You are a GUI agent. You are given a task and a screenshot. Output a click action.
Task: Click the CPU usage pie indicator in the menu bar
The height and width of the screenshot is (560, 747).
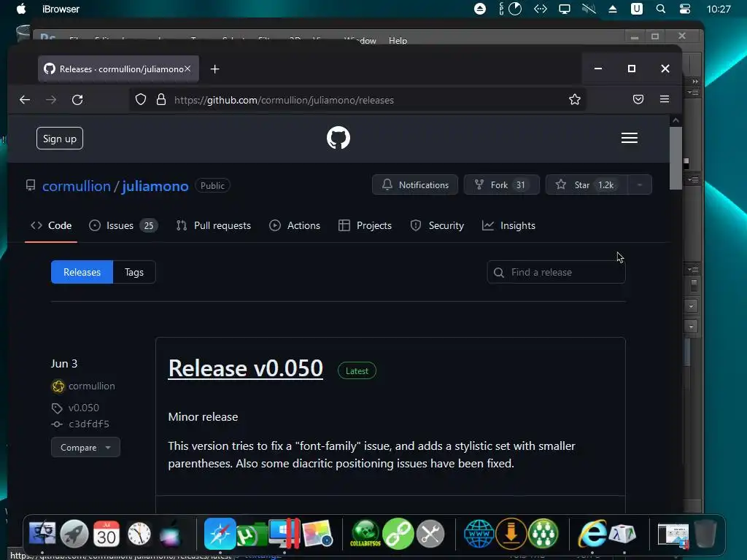pos(515,9)
